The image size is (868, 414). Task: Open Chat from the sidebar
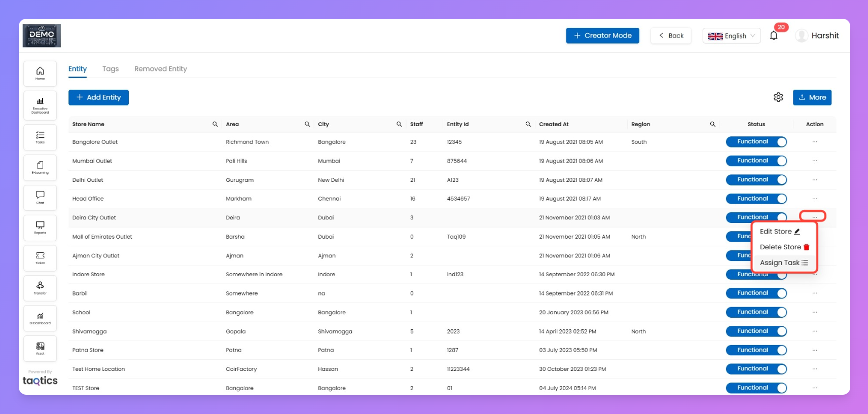click(40, 197)
